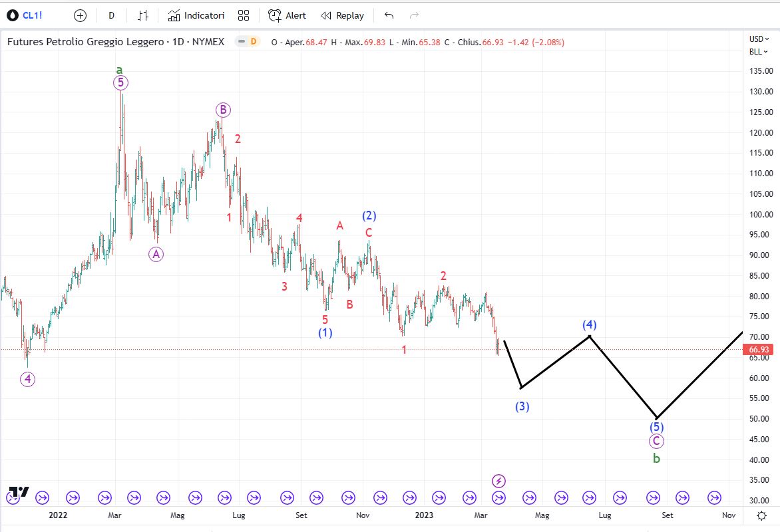780x532 pixels.
Task: Select the blue (2) wave label
Action: click(369, 215)
